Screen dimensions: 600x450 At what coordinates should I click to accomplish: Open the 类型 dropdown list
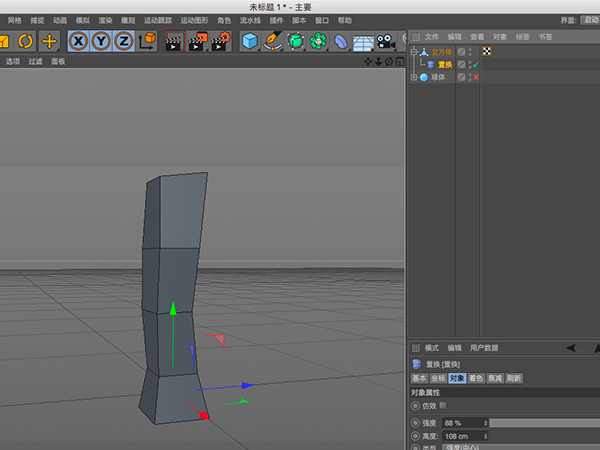pyautogui.click(x=520, y=447)
